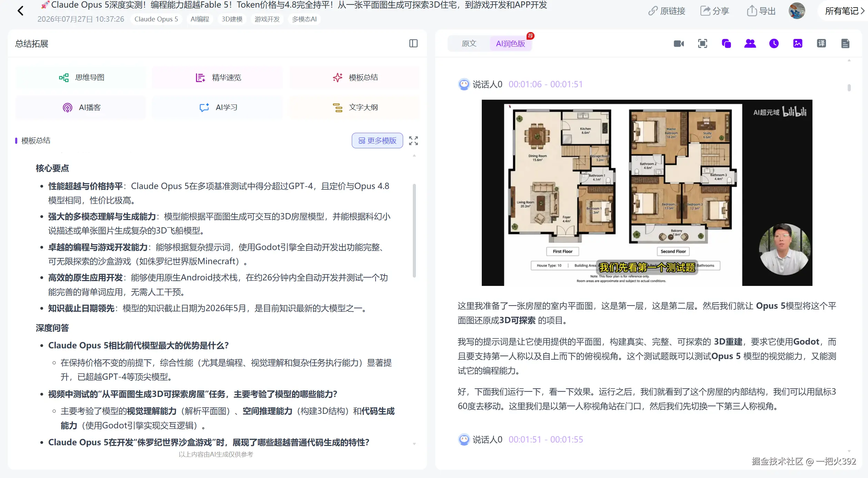The image size is (868, 478).
Task: Open the 原链接 original link
Action: click(667, 11)
